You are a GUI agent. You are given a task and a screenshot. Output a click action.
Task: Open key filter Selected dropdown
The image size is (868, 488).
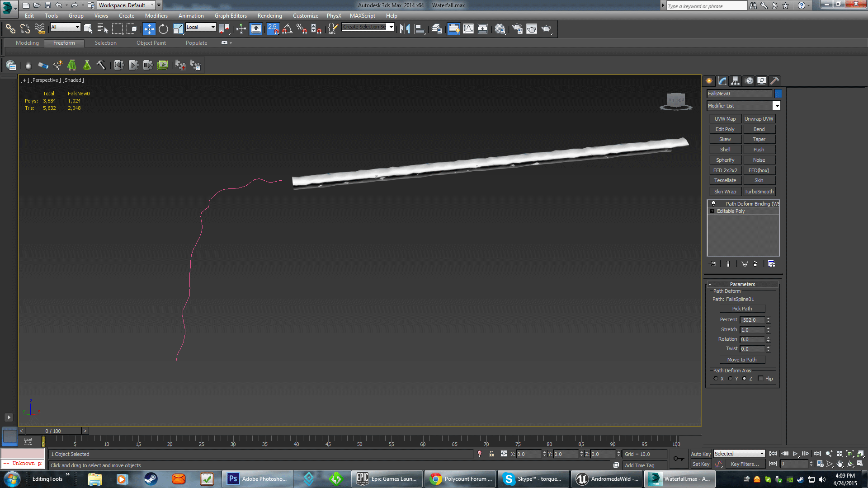point(739,454)
